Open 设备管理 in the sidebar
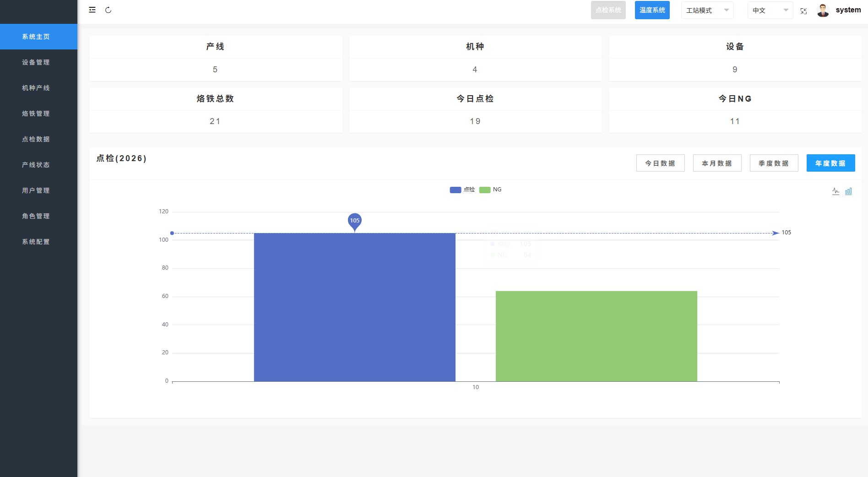The width and height of the screenshot is (868, 477). [38, 62]
